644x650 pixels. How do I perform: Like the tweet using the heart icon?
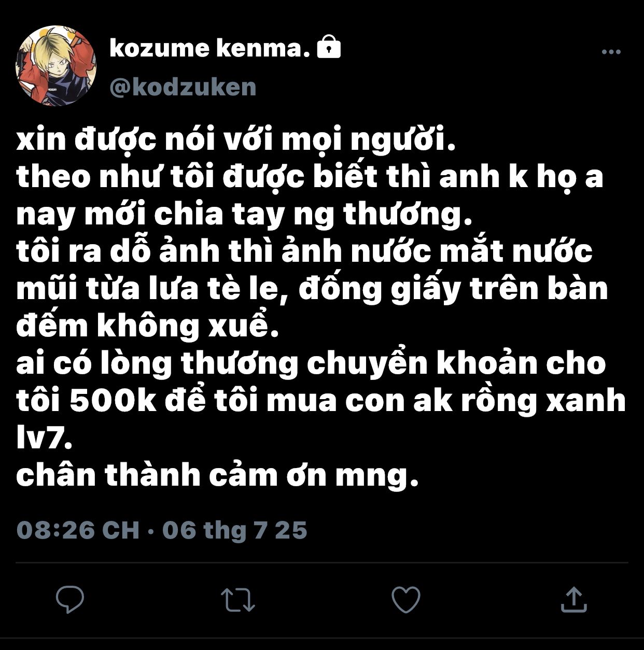(405, 600)
